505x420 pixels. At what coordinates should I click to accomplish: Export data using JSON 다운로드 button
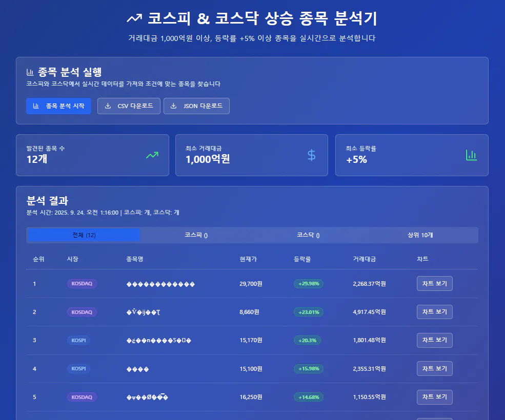click(196, 106)
